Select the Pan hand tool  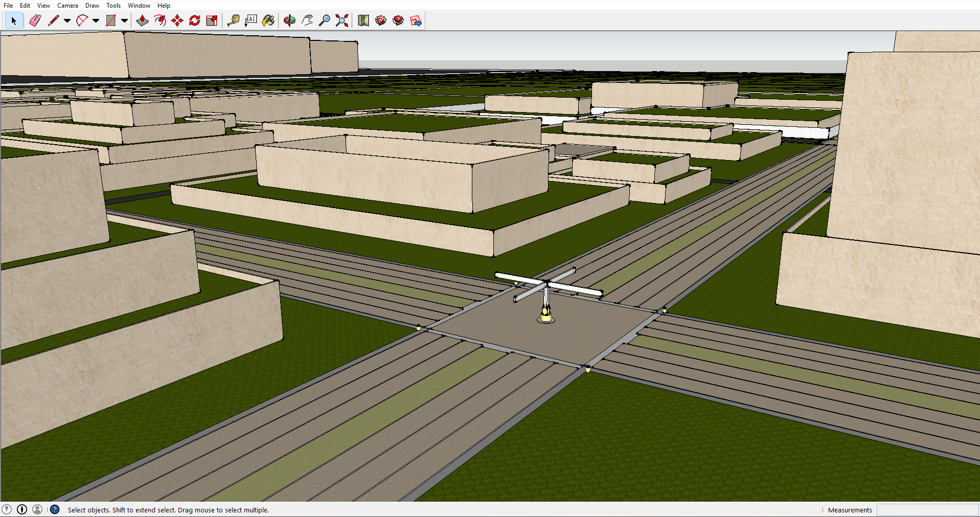[307, 21]
